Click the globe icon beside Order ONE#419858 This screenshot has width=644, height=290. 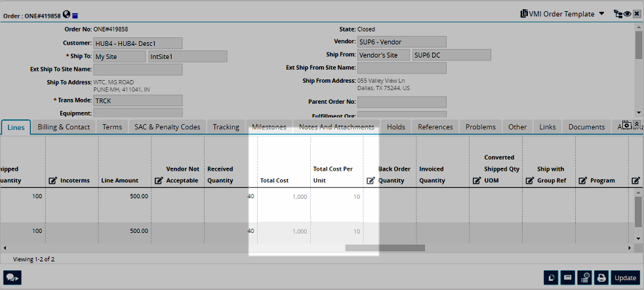(x=66, y=15)
